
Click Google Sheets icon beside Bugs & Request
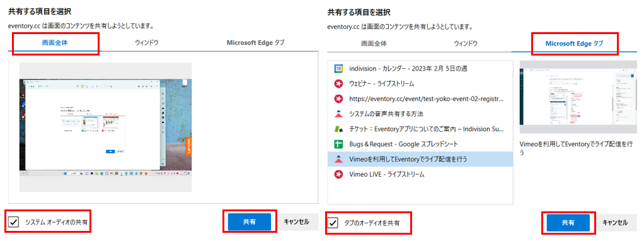338,144
